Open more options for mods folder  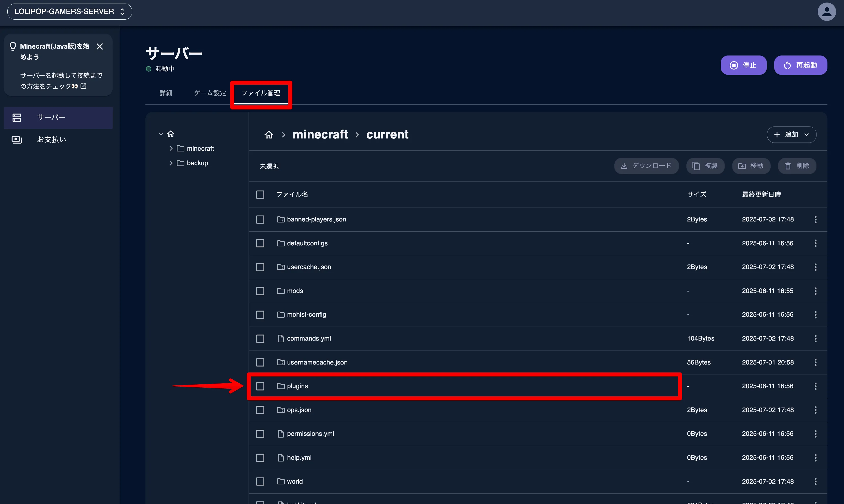(815, 291)
